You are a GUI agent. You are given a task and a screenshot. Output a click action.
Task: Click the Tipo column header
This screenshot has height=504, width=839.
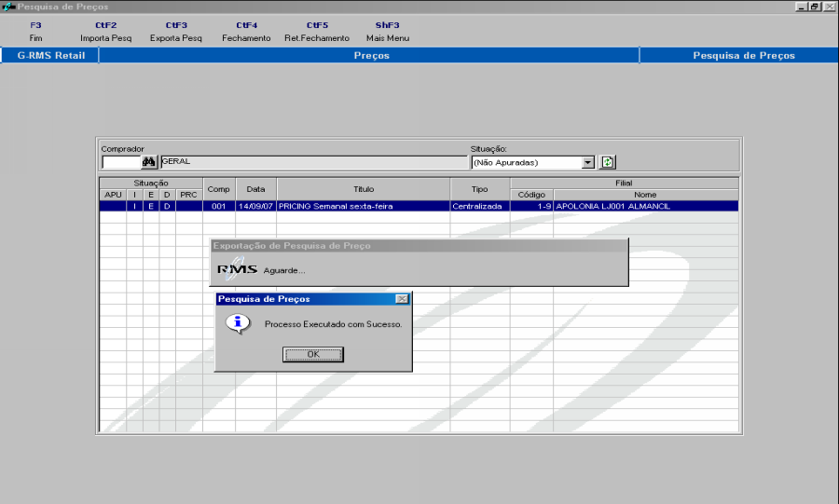click(479, 189)
